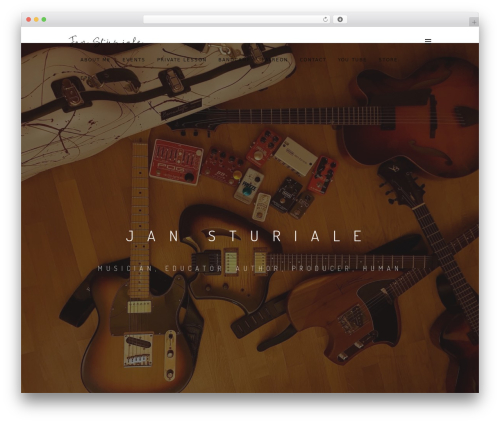Maximize window using the green button
This screenshot has width=500, height=423.
click(44, 20)
